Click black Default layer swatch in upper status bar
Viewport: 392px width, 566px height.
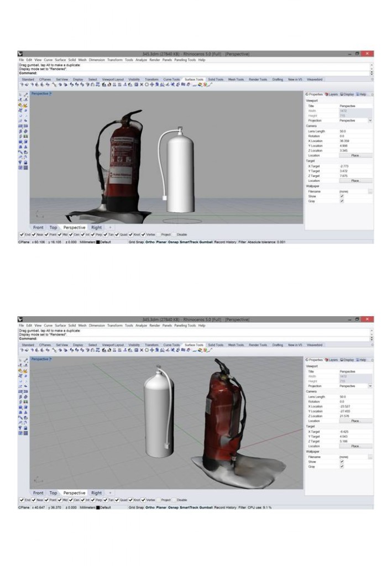(x=98, y=242)
